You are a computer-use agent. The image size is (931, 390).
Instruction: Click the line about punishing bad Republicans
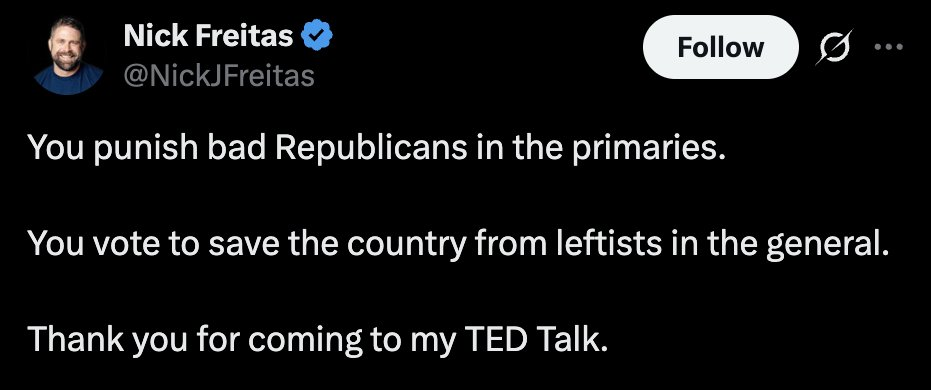(377, 149)
